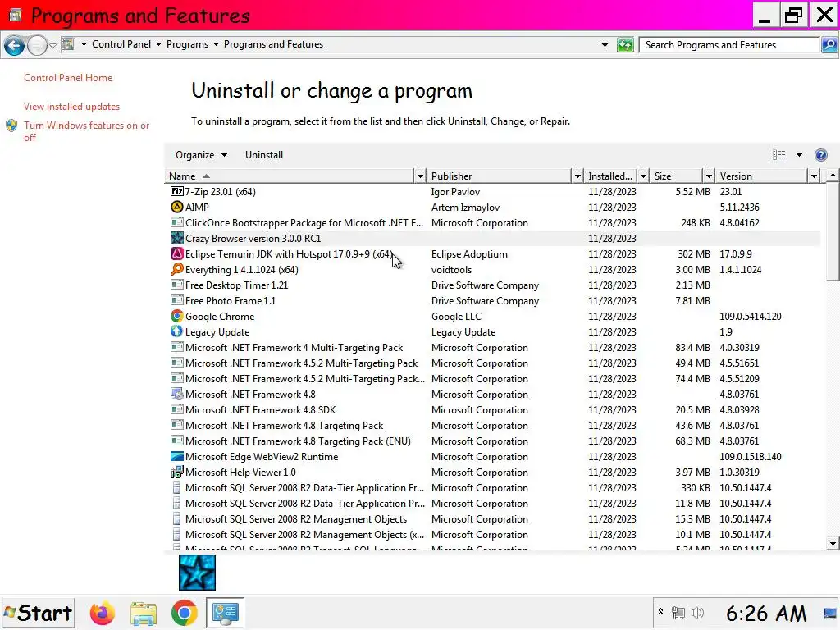Viewport: 840px width, 630px height.
Task: Click the network tray icon
Action: click(x=678, y=613)
